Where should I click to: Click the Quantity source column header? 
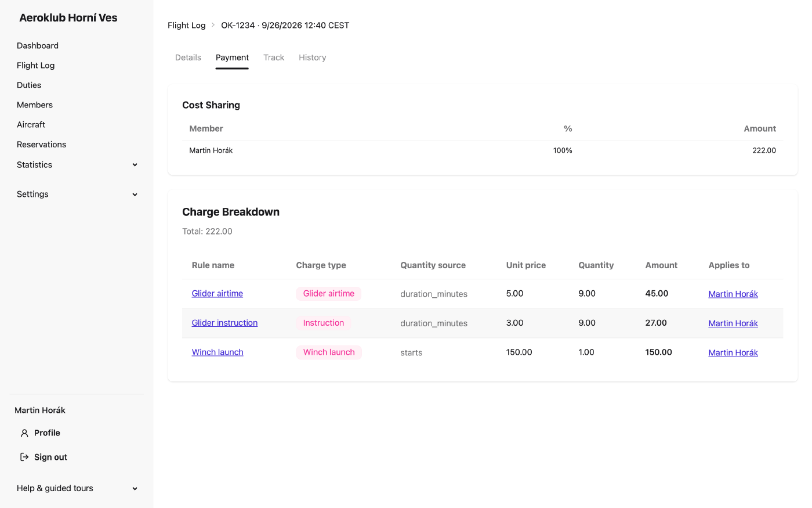point(433,265)
